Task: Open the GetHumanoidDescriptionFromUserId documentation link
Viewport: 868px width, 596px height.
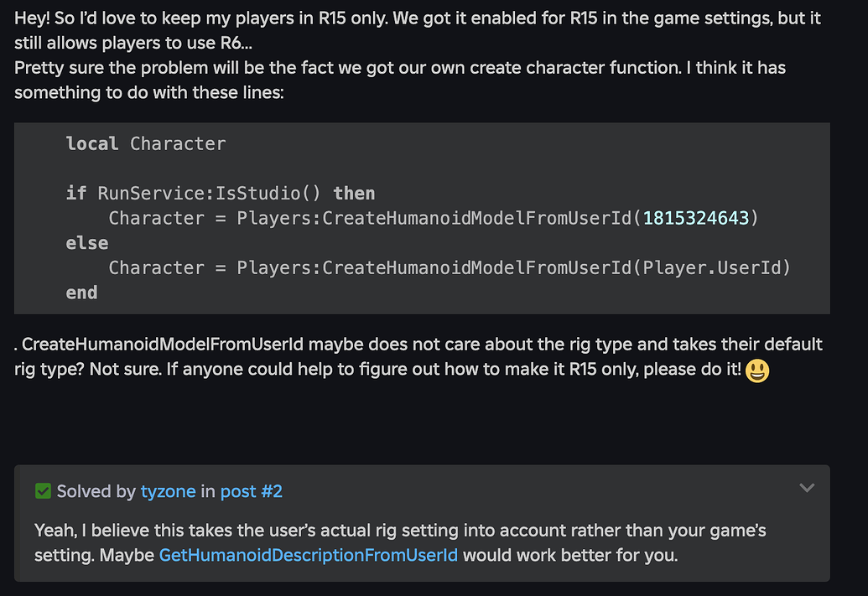Action: tap(307, 554)
